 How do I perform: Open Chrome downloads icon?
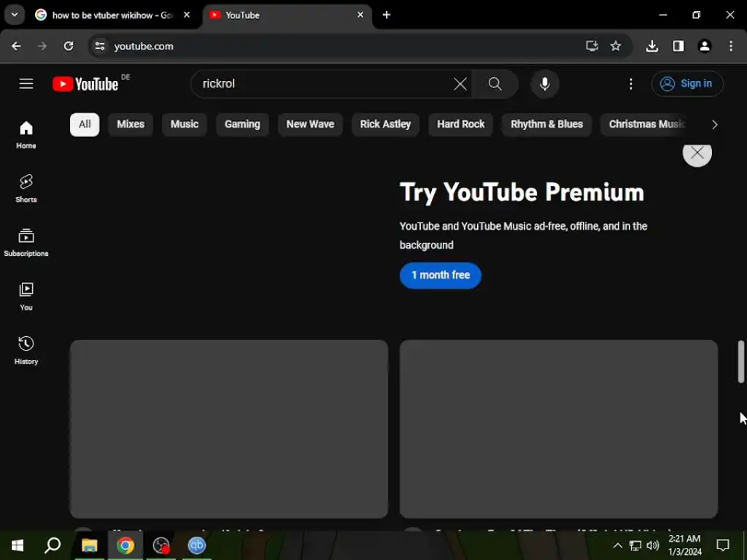pyautogui.click(x=652, y=46)
